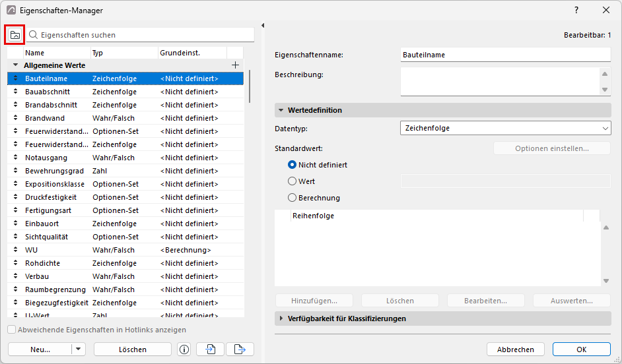Screen dimensions: 622x364
Task: Click the Löschen button at bottom left
Action: click(133, 349)
